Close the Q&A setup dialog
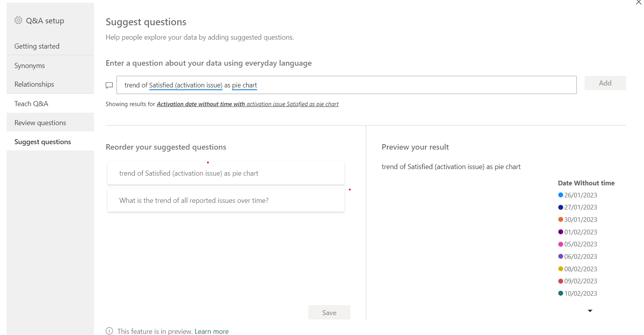 (x=639, y=2)
